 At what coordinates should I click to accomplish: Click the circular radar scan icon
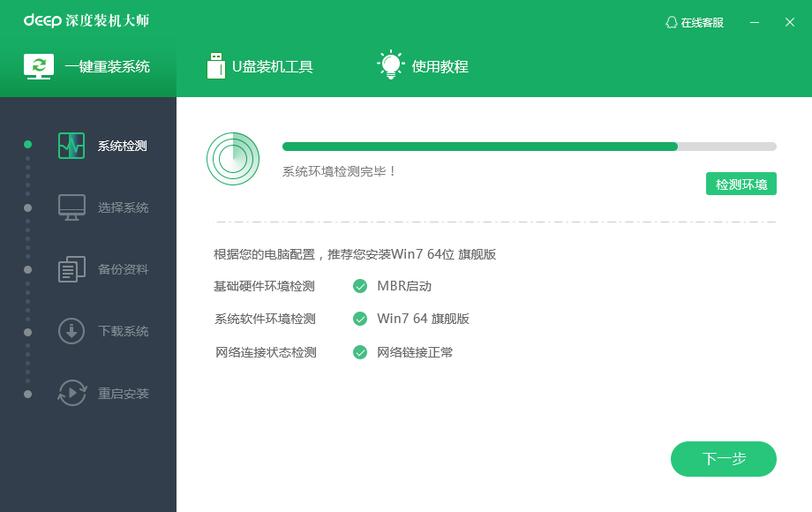233,159
